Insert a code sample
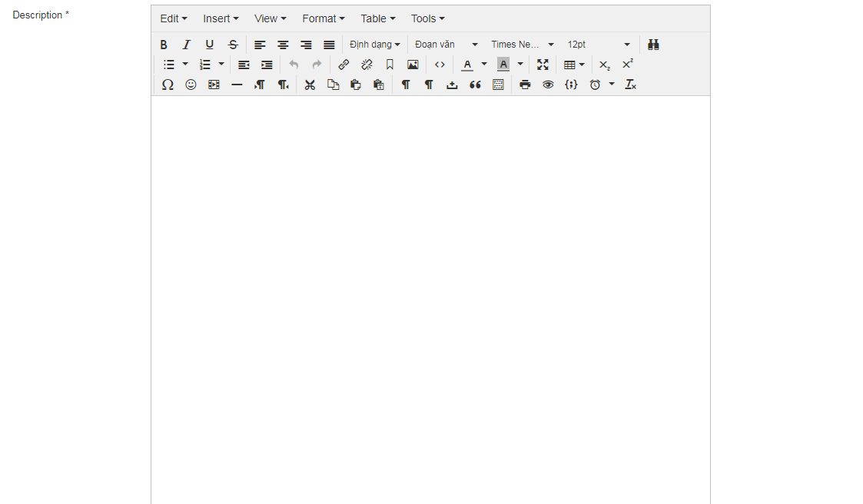 click(x=571, y=85)
